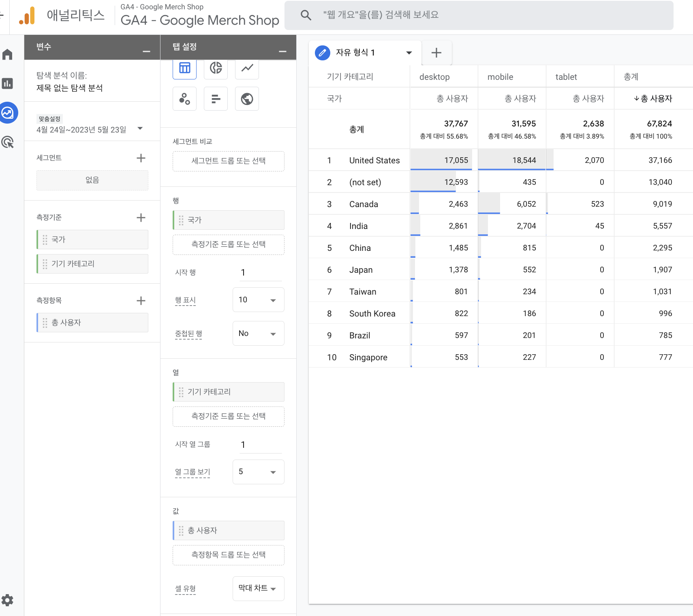Open the 행 표시 dropdown showing 10
This screenshot has height=616, width=693.
pyautogui.click(x=259, y=300)
